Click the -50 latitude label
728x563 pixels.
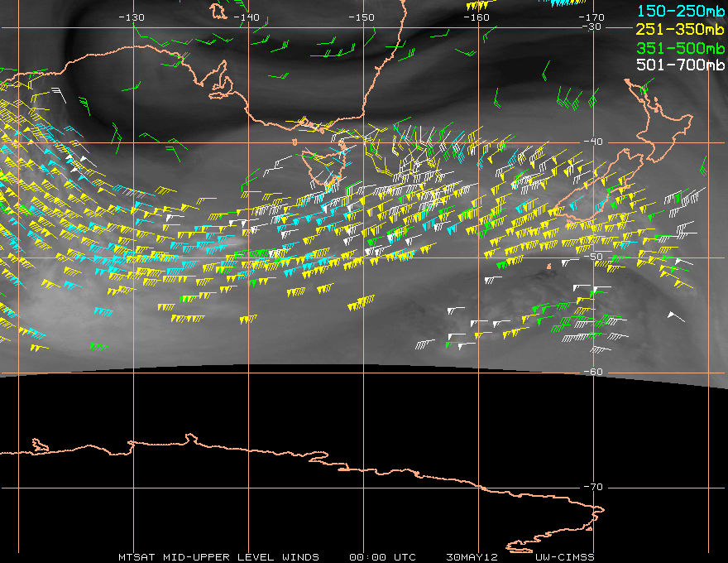[593, 257]
